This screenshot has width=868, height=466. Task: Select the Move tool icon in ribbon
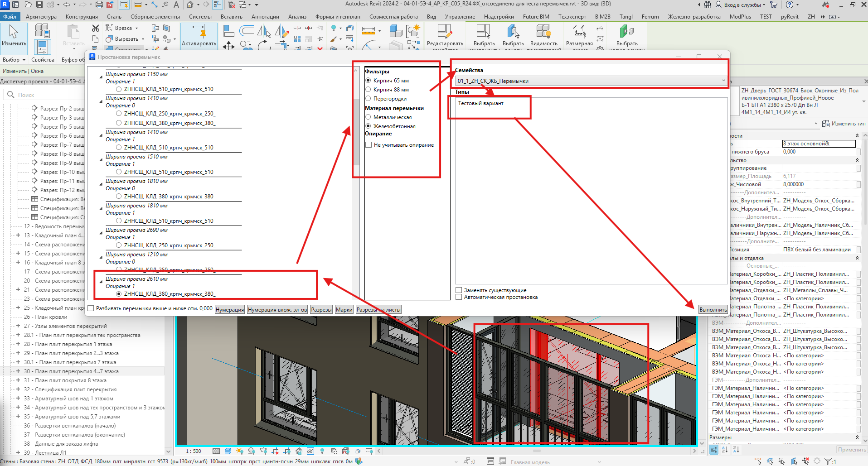click(x=229, y=46)
